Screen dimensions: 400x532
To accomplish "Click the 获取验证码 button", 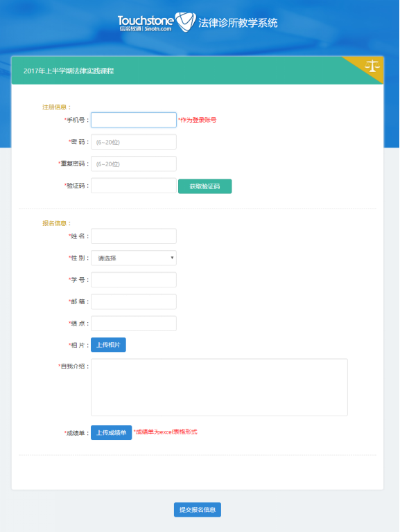I will click(205, 186).
